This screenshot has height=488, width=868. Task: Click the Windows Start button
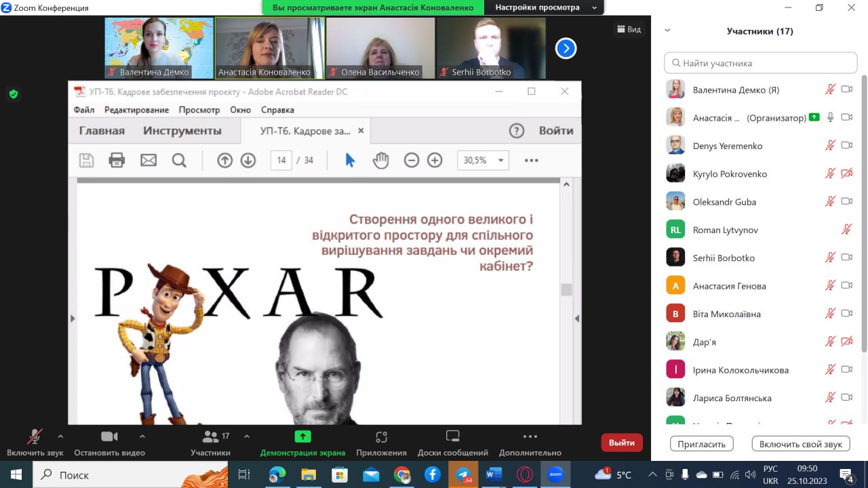click(x=16, y=474)
